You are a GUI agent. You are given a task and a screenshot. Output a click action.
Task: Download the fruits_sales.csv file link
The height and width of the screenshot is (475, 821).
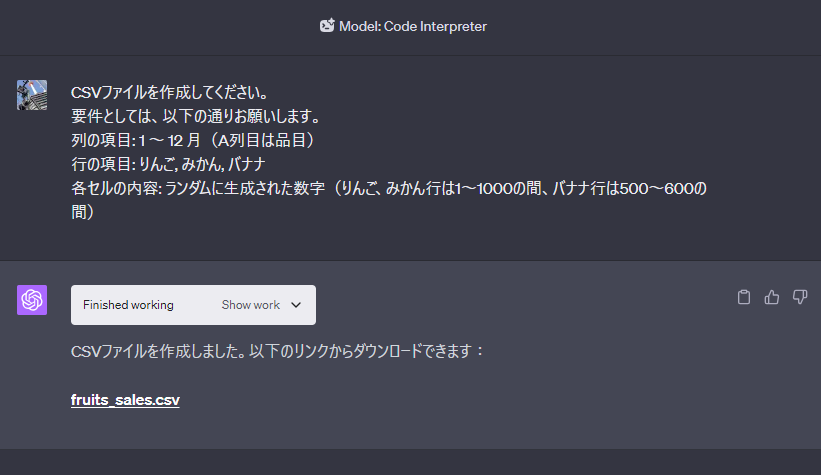(x=125, y=400)
